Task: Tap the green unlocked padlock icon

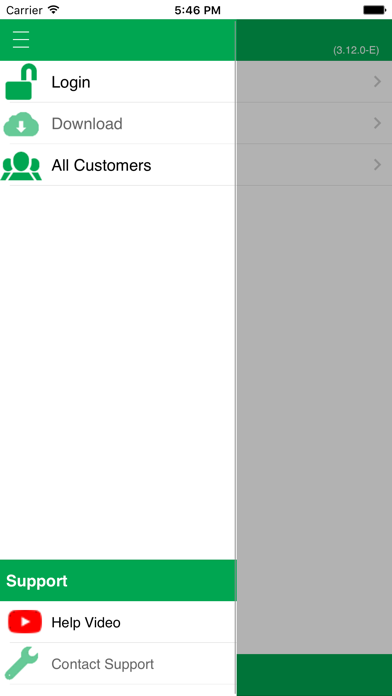Action: (21, 82)
